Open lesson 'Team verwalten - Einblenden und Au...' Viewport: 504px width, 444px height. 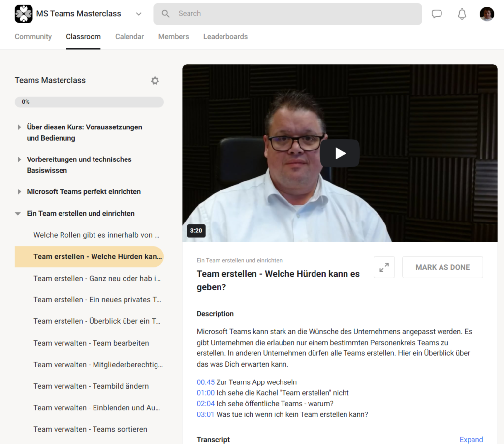click(x=97, y=408)
